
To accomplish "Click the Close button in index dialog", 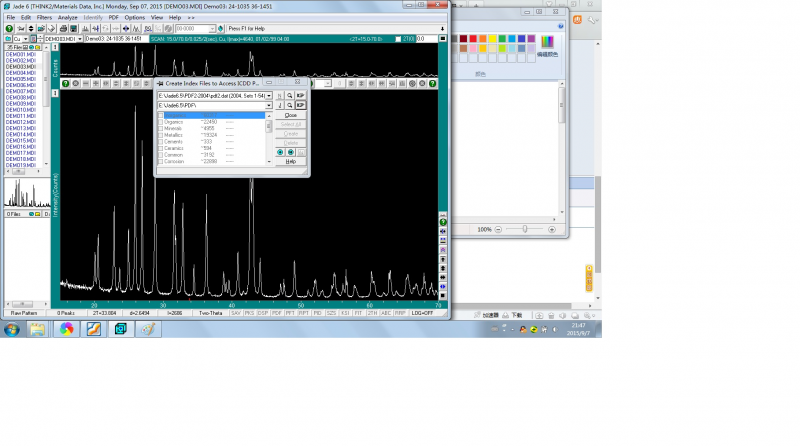I will click(x=290, y=115).
